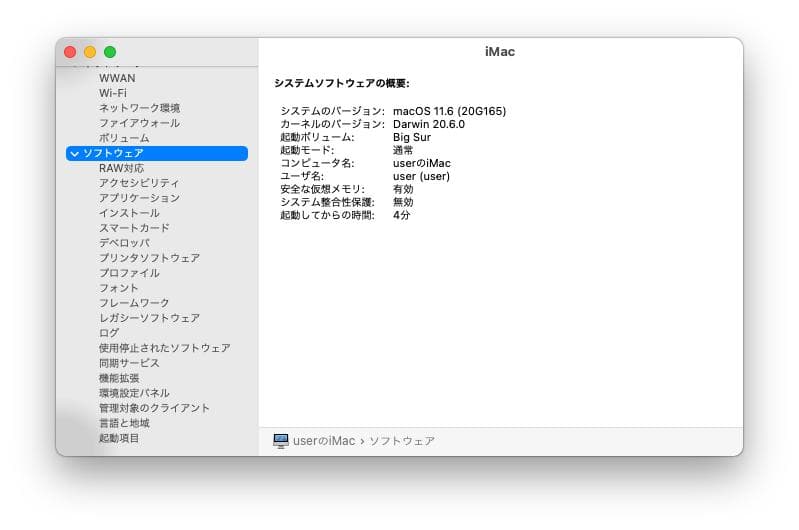Open 使用停止されたソフトウェア in the sidebar
Image resolution: width=799 pixels, height=530 pixels.
click(x=165, y=348)
